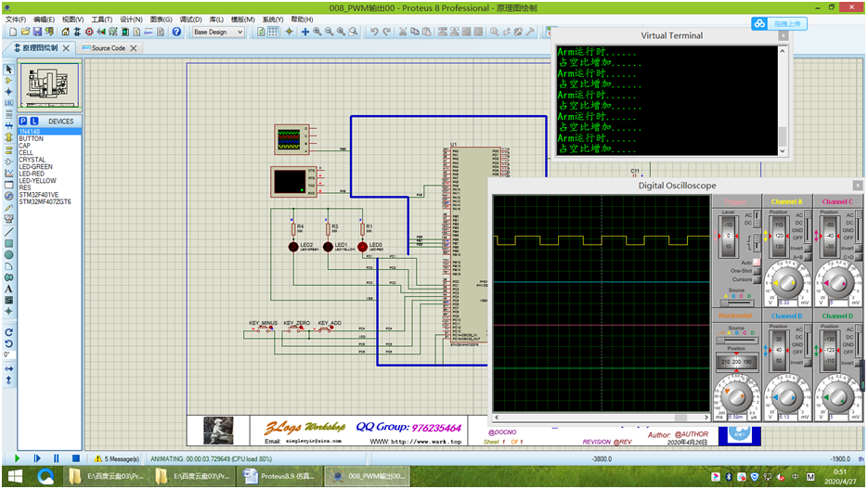Open the 5 Message(s) log
This screenshot has width=868, height=489.
[117, 459]
